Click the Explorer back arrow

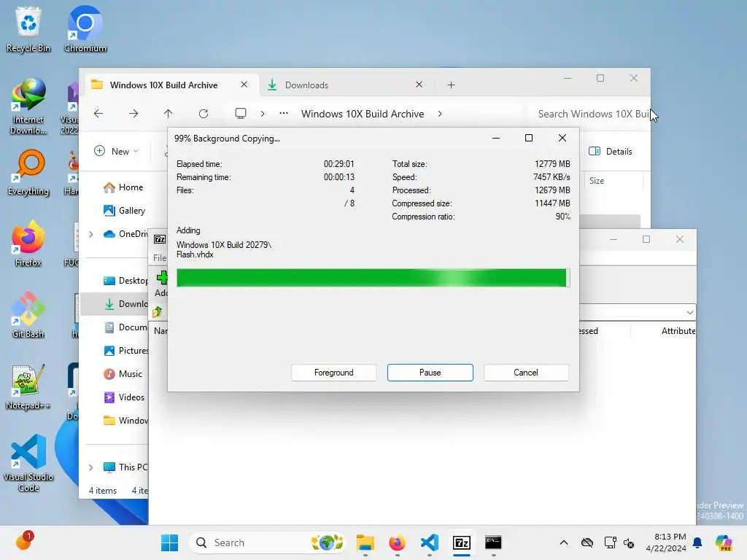(x=98, y=113)
